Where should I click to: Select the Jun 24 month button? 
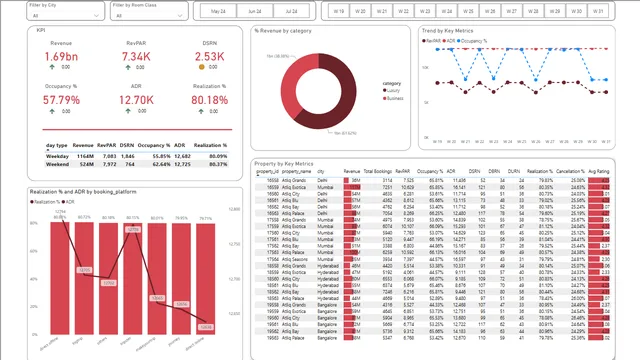point(255,11)
